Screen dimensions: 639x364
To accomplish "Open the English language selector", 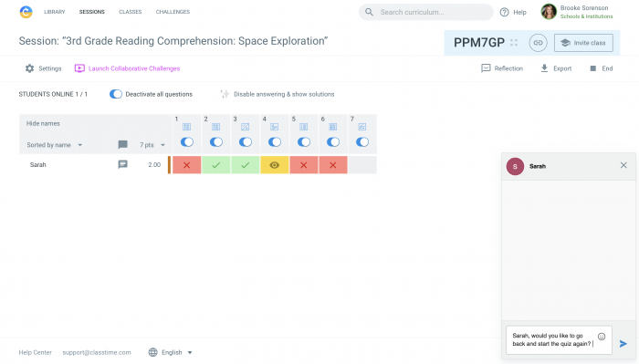I will click(x=171, y=352).
